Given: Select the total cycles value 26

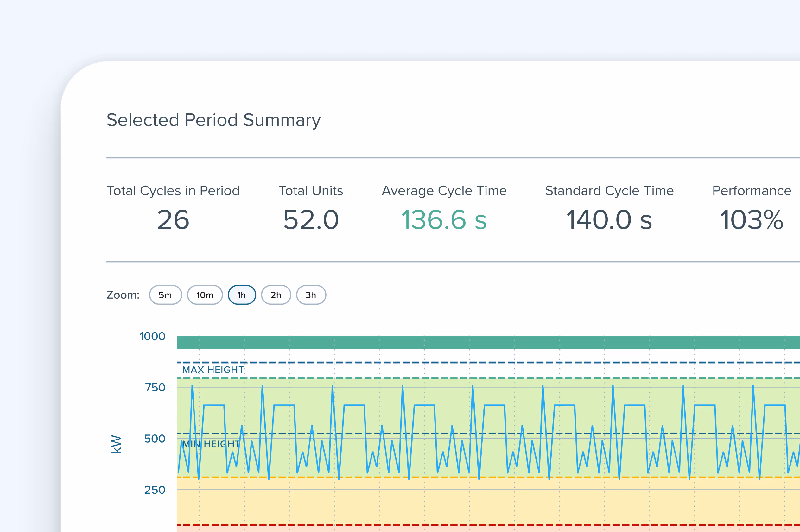Looking at the screenshot, I should [x=173, y=220].
